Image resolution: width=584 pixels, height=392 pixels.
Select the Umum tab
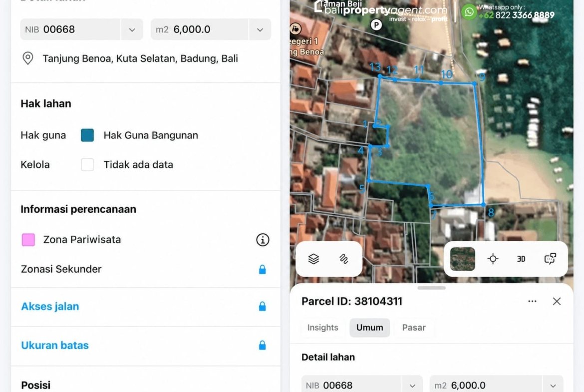coord(369,328)
